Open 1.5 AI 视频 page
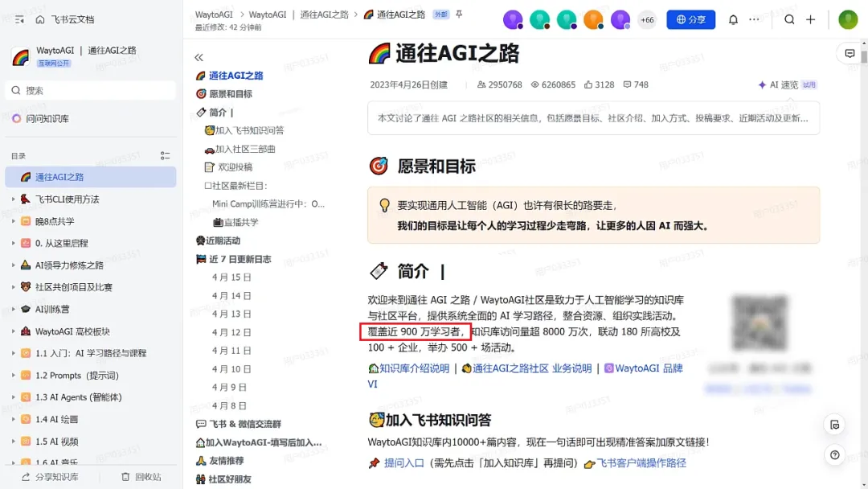 56,442
